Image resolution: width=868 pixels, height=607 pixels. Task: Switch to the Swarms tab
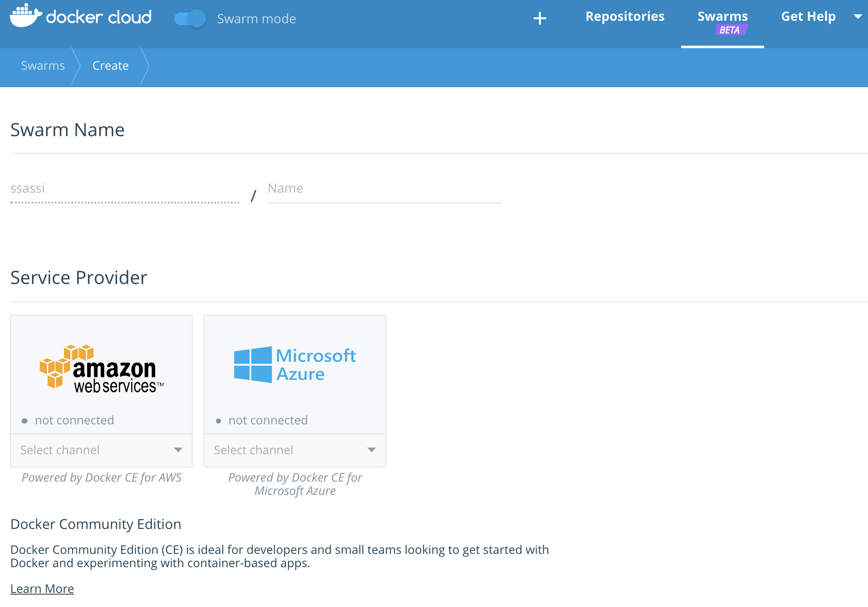pos(722,17)
